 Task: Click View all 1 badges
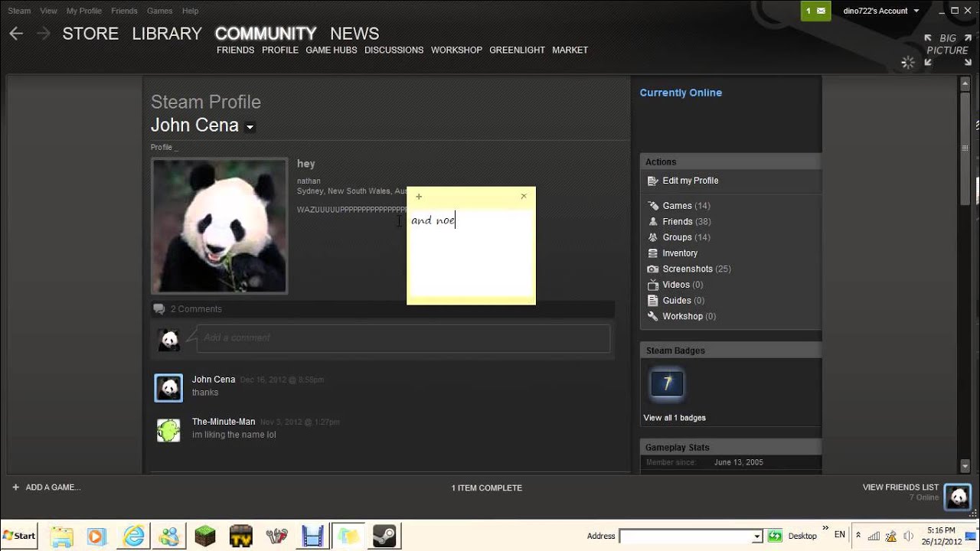coord(675,418)
